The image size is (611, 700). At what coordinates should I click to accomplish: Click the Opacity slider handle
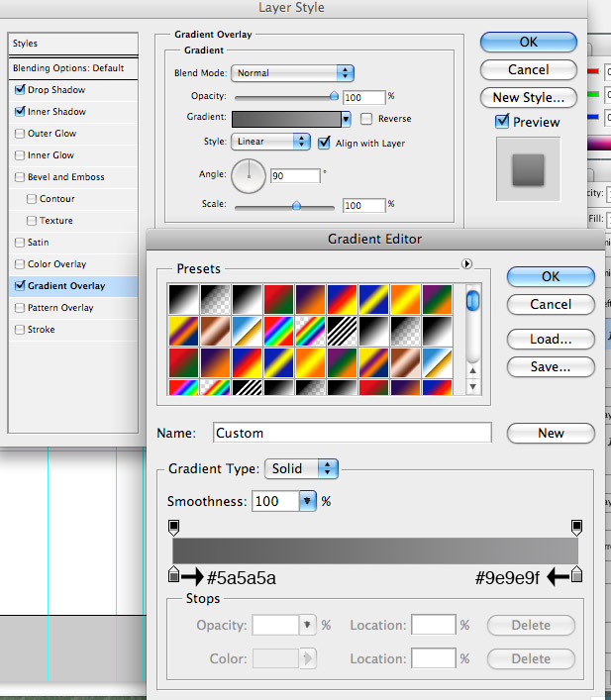pyautogui.click(x=334, y=95)
